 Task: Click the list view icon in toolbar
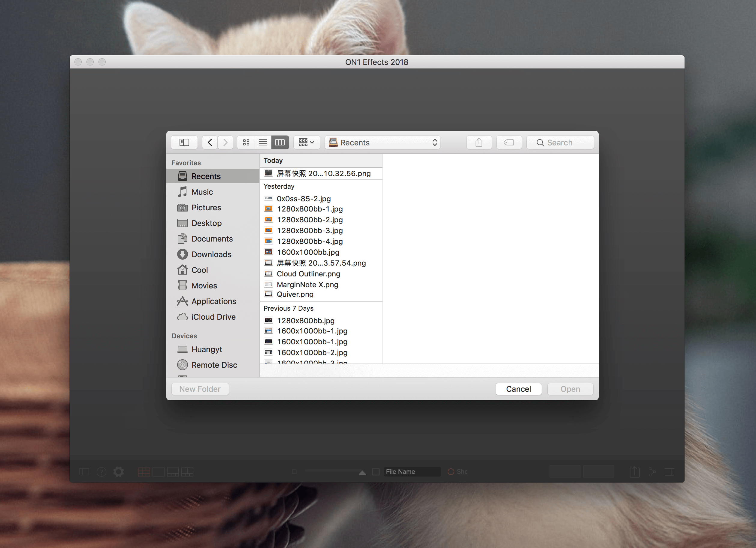pos(262,142)
